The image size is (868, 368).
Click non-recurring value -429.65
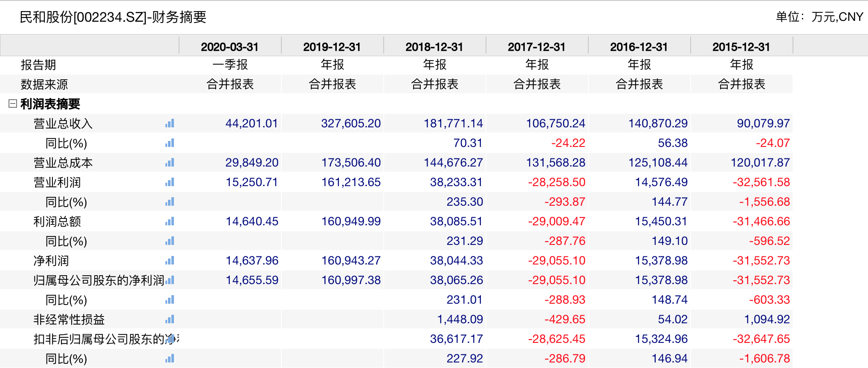click(x=565, y=319)
